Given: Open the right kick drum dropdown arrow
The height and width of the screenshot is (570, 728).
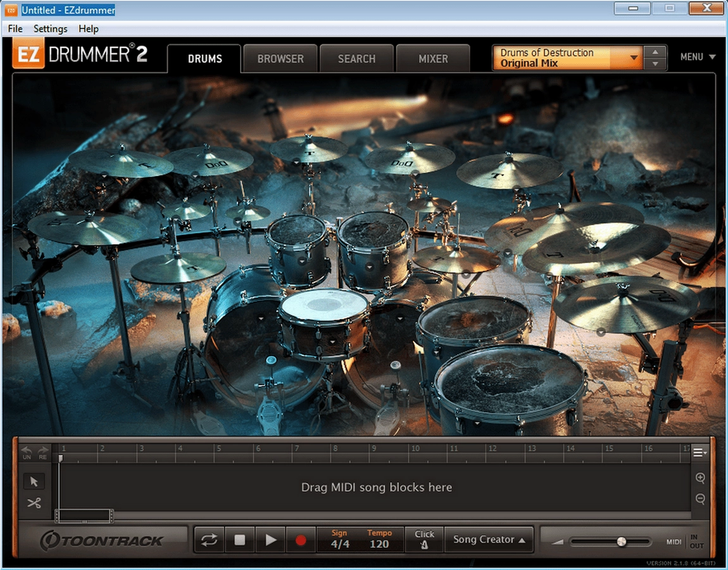Looking at the screenshot, I should 400,318.
